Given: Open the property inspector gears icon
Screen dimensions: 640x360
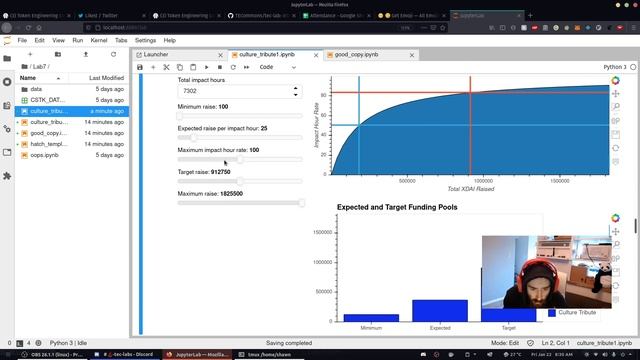Looking at the screenshot, I should (7, 129).
